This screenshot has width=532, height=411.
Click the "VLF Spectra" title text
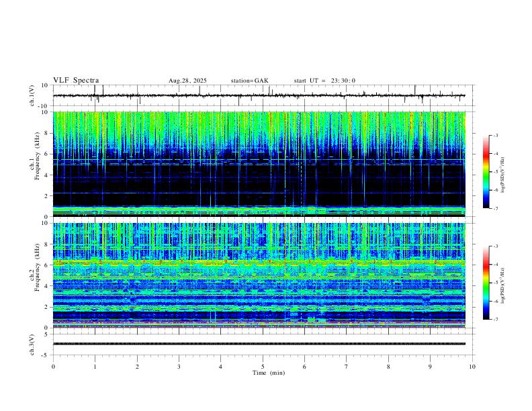click(x=76, y=81)
